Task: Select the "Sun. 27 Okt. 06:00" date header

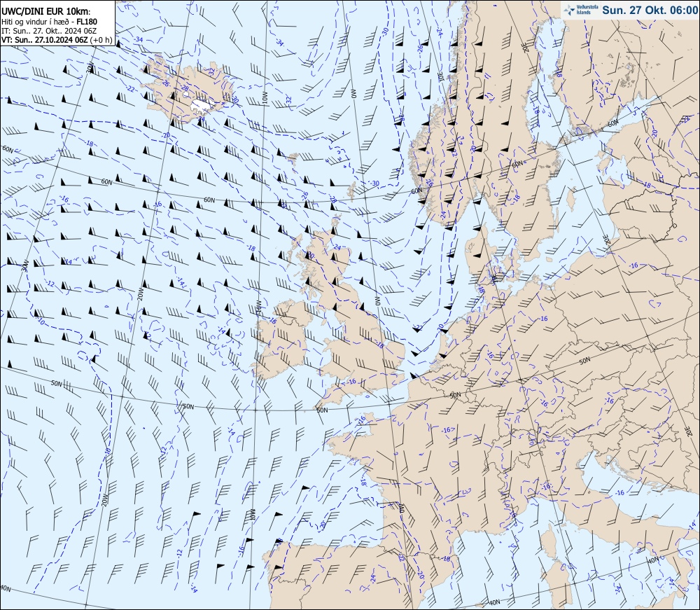Action: [650, 10]
